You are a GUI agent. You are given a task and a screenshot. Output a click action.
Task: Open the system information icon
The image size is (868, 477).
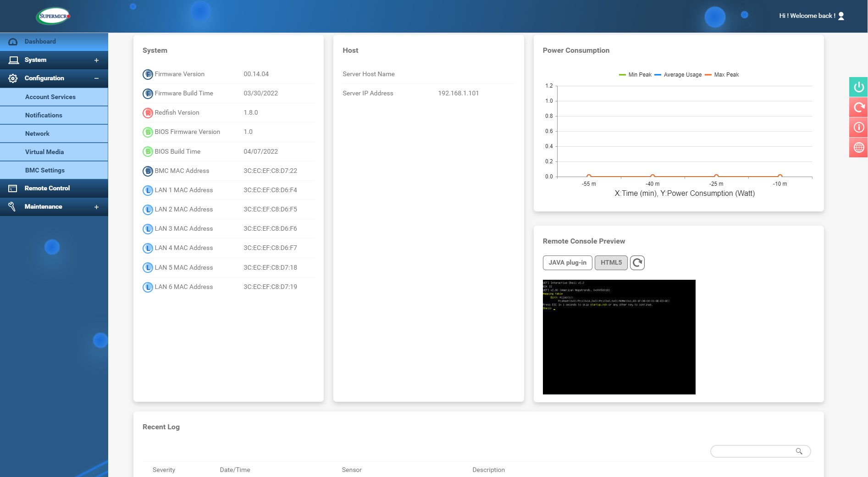[858, 128]
